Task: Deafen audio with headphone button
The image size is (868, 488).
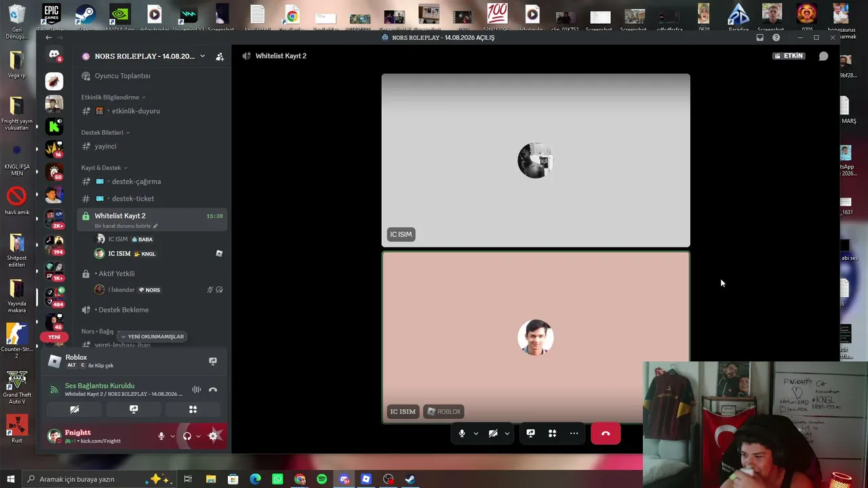Action: click(187, 436)
